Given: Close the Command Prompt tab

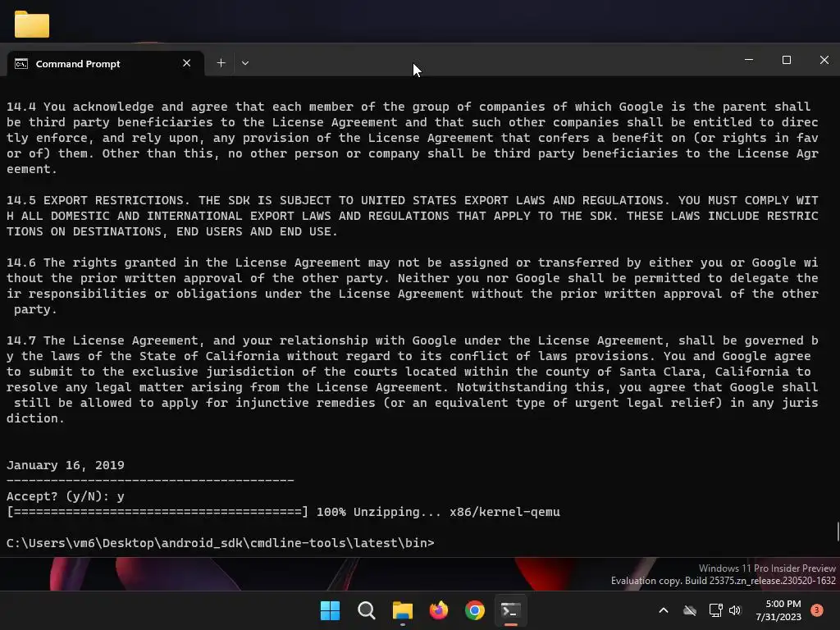Looking at the screenshot, I should 186,63.
